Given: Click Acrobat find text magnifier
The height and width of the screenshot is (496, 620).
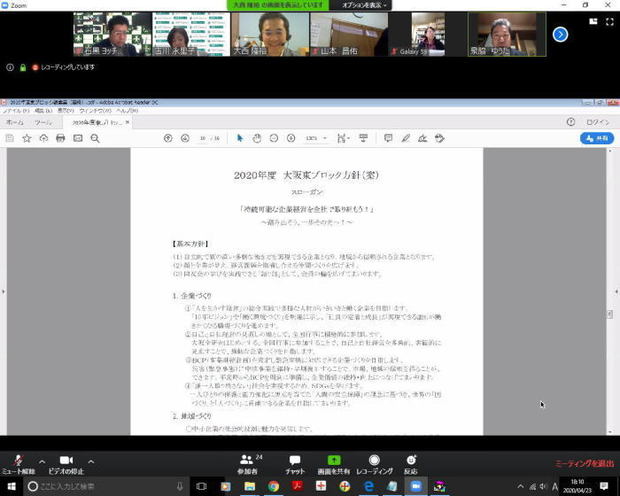Looking at the screenshot, I should (x=95, y=138).
